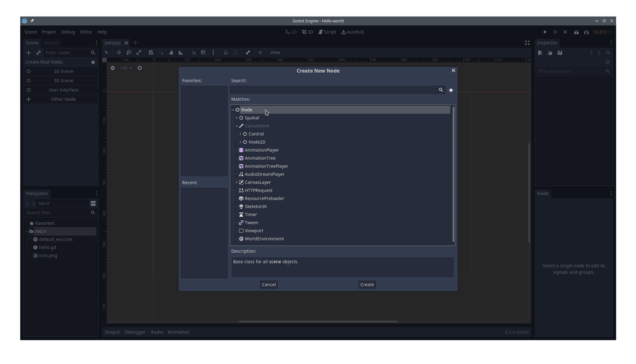Screen dimensions: 636x364
Task: Click the play scene button
Action: [x=576, y=32]
